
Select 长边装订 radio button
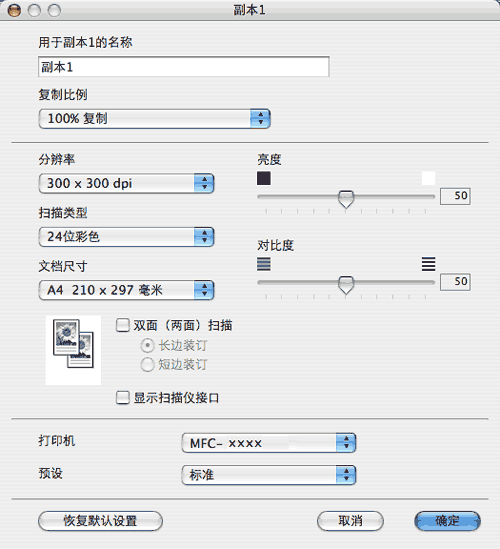[147, 346]
